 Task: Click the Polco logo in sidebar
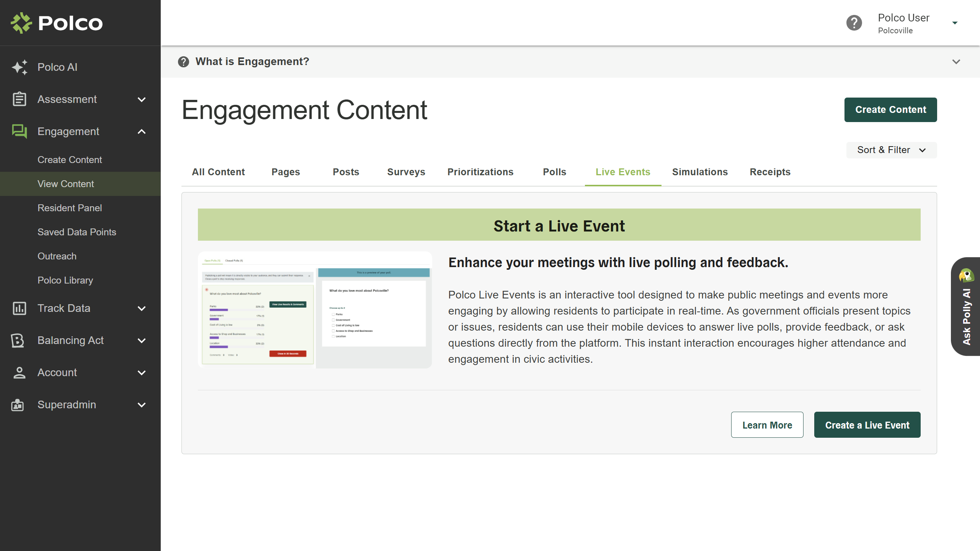click(57, 23)
